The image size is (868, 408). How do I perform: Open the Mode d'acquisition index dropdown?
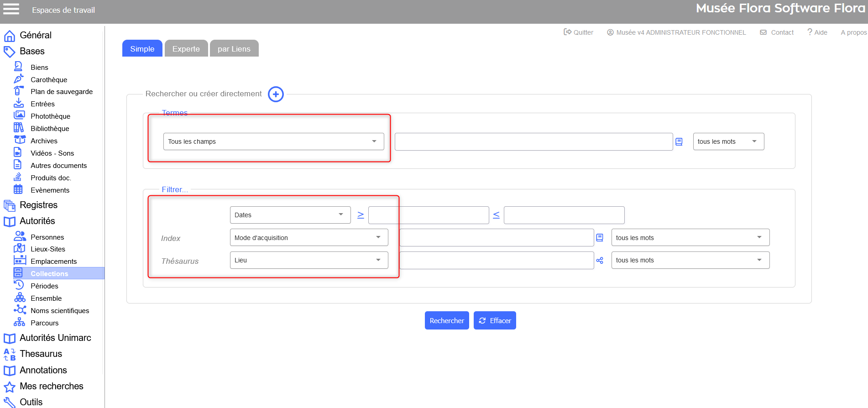pos(309,237)
